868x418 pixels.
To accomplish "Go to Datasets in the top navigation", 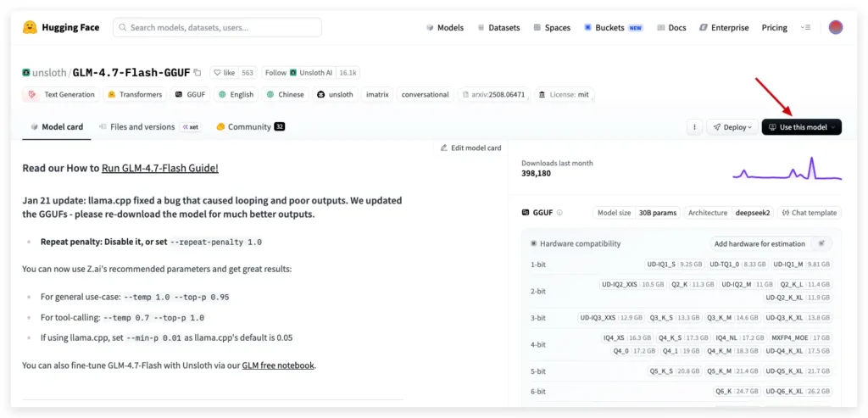I will tap(498, 27).
